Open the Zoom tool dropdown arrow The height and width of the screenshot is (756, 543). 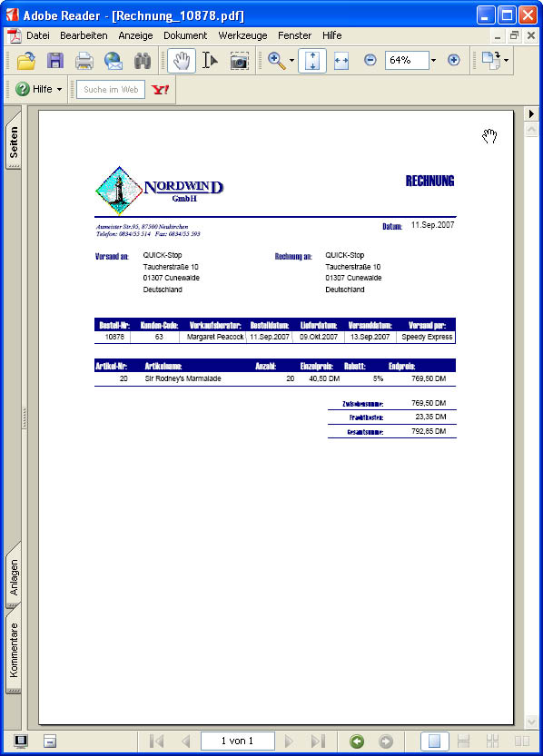pos(291,61)
